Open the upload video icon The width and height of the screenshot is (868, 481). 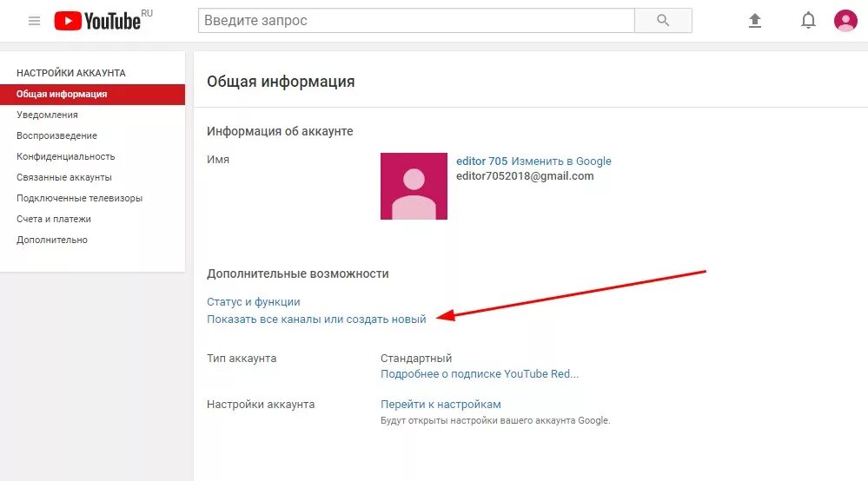754,21
